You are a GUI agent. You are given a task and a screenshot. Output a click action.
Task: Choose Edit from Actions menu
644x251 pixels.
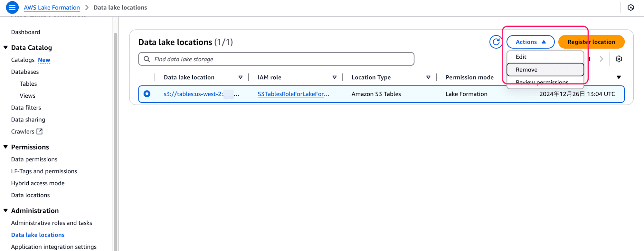point(545,57)
